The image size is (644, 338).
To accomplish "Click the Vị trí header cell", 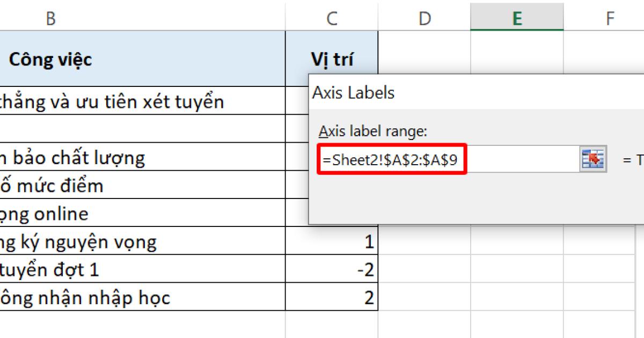I will tap(332, 59).
